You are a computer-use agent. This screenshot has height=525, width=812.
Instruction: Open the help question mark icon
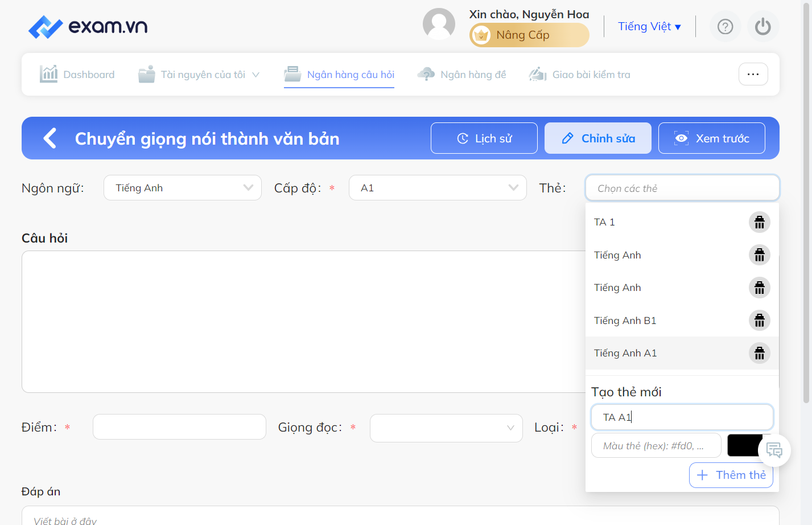(x=725, y=26)
